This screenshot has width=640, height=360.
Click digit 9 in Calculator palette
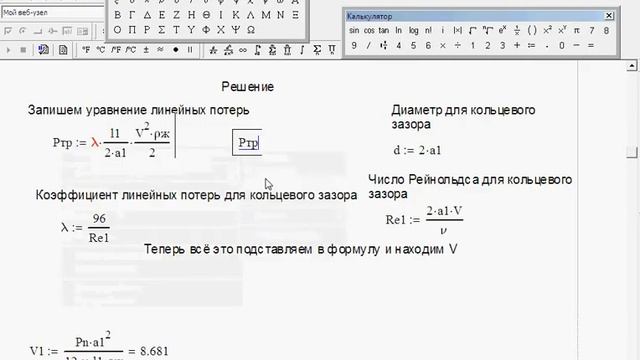[354, 46]
